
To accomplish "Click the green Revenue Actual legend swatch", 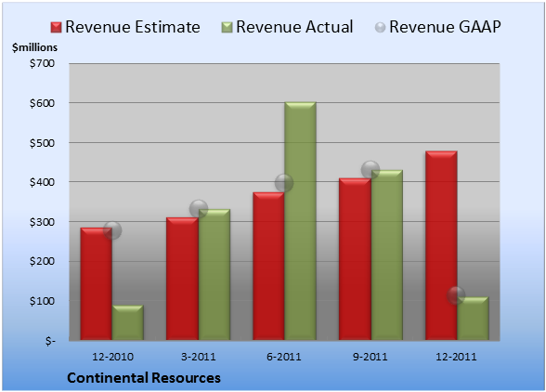I will coord(227,28).
